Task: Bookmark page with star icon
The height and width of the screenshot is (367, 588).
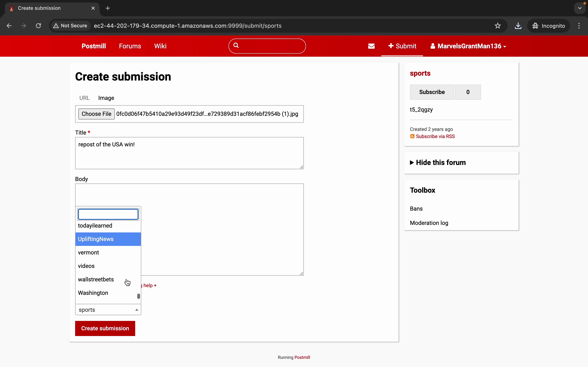Action: (x=498, y=26)
